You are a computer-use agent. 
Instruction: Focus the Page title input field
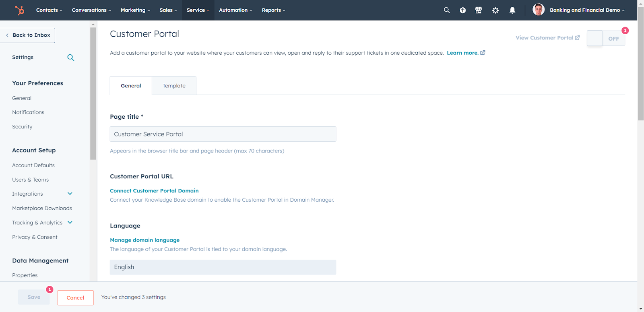click(223, 134)
